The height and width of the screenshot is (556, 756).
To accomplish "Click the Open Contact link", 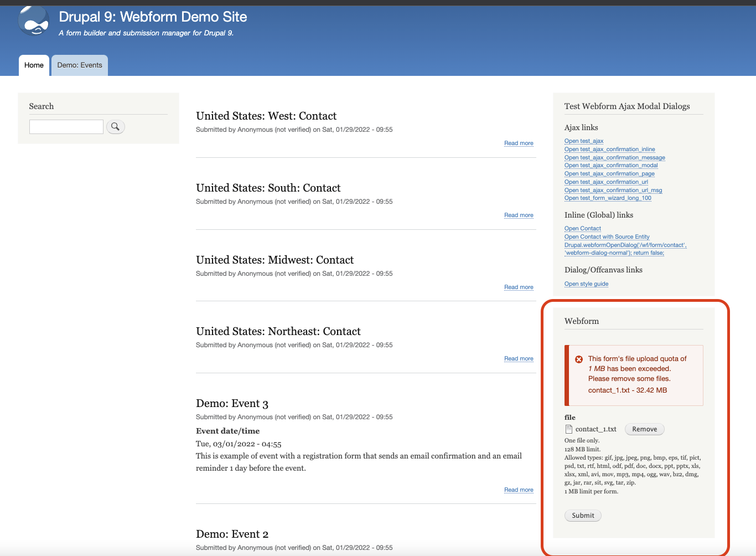I will [583, 229].
